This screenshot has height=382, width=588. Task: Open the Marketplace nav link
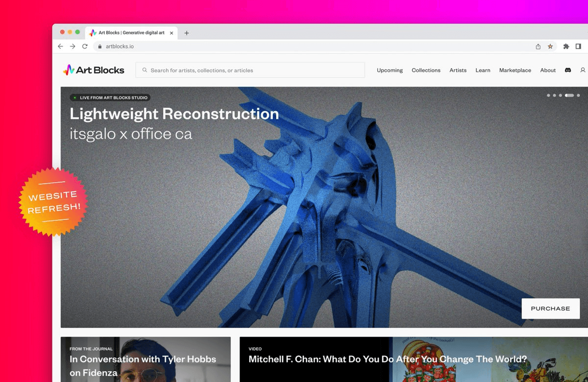[x=515, y=70]
